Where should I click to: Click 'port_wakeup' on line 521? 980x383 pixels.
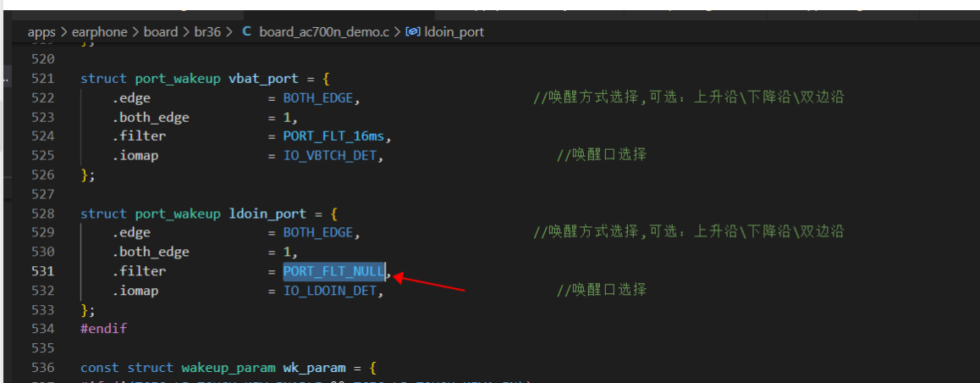pyautogui.click(x=178, y=79)
